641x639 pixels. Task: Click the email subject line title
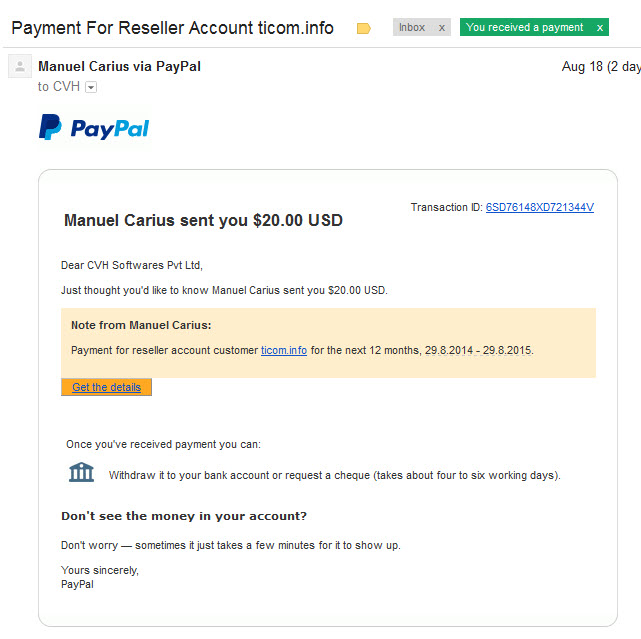pos(173,28)
